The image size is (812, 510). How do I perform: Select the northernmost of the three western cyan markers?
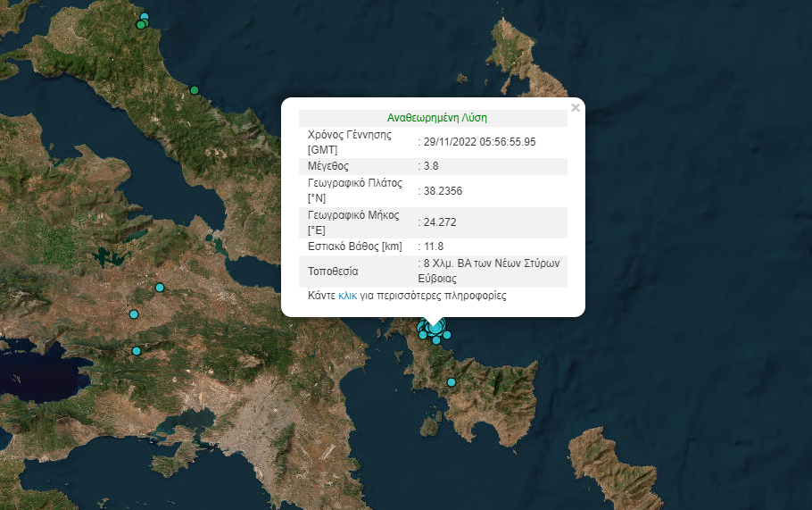[160, 288]
